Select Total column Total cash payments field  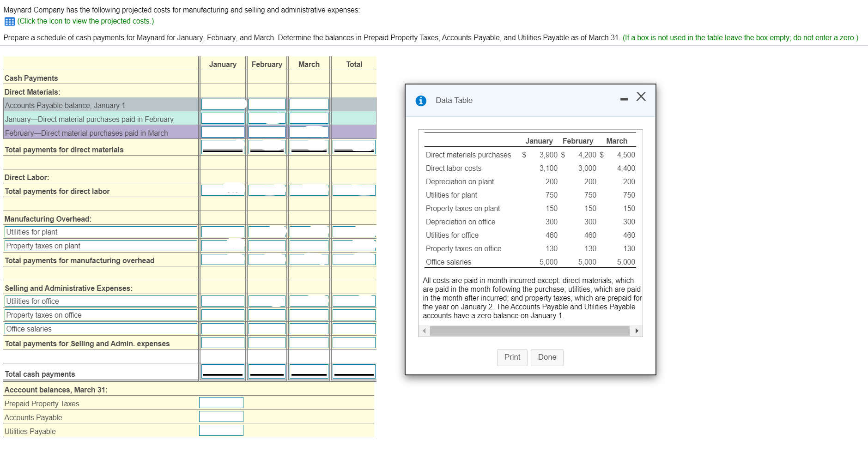click(x=354, y=372)
